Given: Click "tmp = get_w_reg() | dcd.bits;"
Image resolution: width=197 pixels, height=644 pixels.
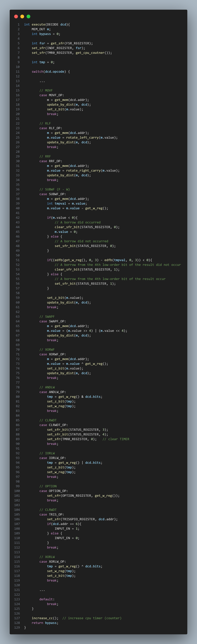Looking at the screenshot, I should [75, 463].
